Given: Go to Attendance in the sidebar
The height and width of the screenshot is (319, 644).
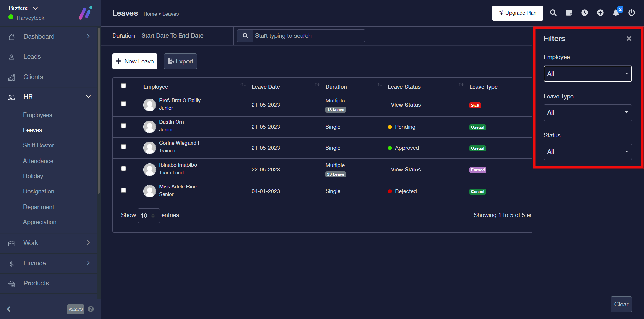Looking at the screenshot, I should pos(38,161).
